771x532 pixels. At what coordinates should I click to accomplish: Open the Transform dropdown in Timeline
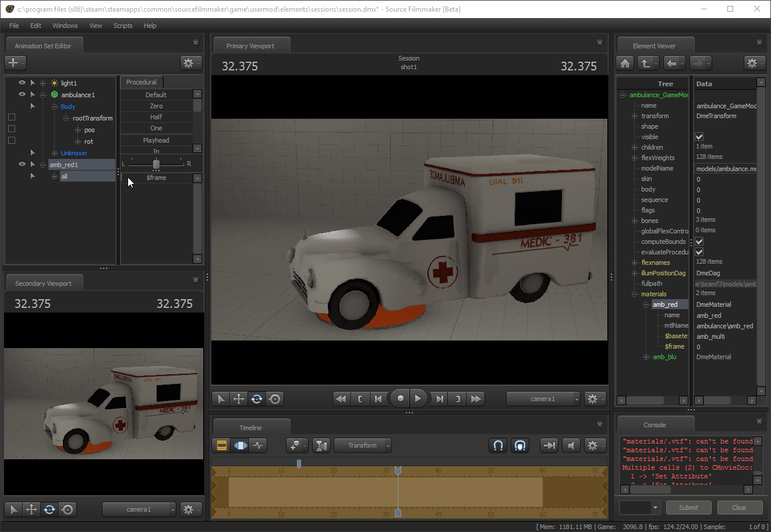363,445
